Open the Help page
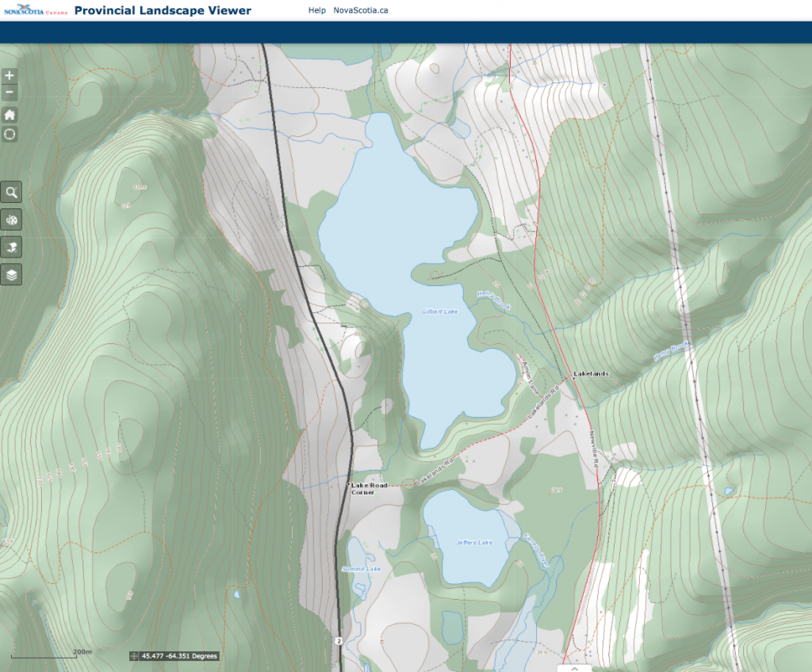 tap(317, 11)
